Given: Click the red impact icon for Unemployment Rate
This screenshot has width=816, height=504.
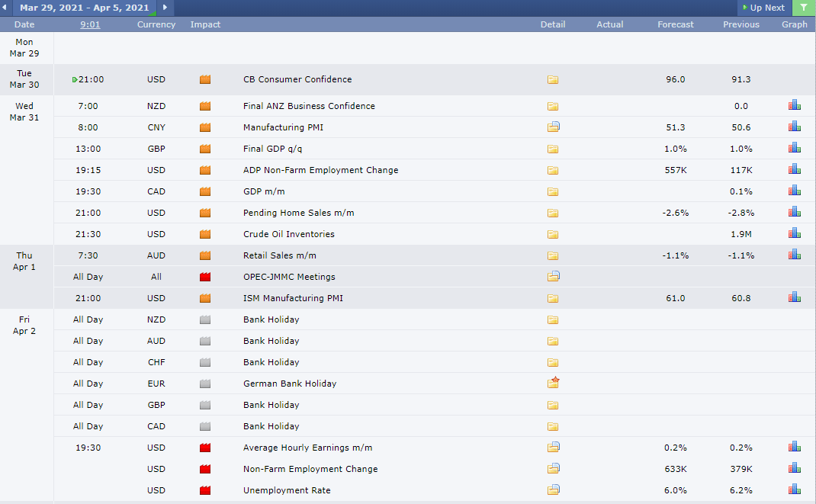Looking at the screenshot, I should 205,490.
